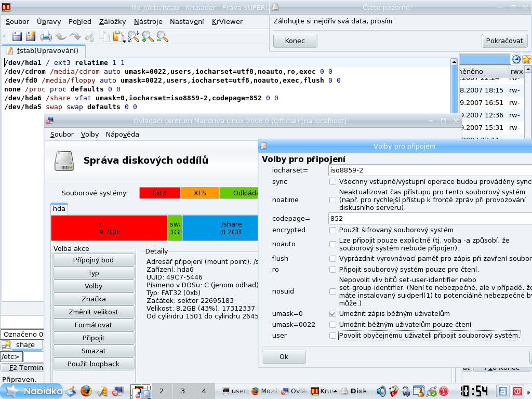Enable the umask=0022 checkbox
This screenshot has width=532, height=399.
pyautogui.click(x=332, y=325)
